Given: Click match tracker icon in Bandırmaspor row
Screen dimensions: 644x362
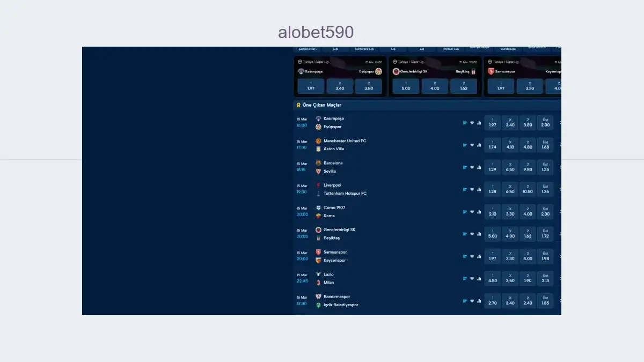Looking at the screenshot, I should [465, 301].
